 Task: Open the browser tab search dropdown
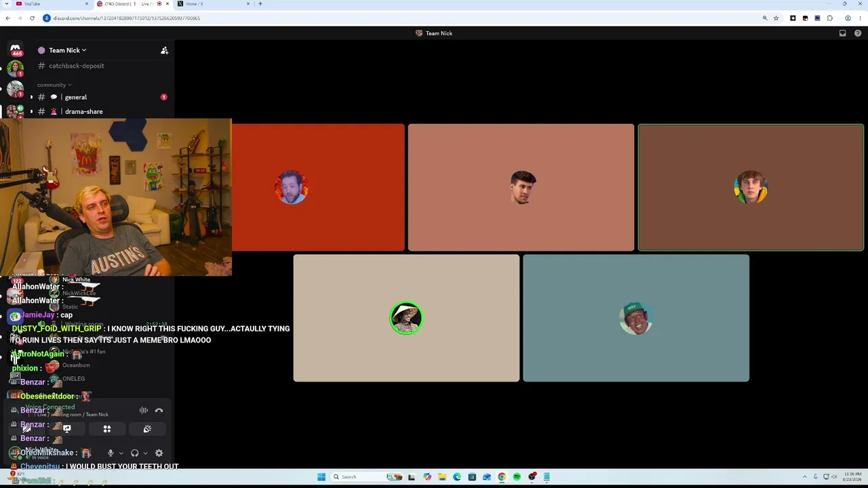click(7, 4)
